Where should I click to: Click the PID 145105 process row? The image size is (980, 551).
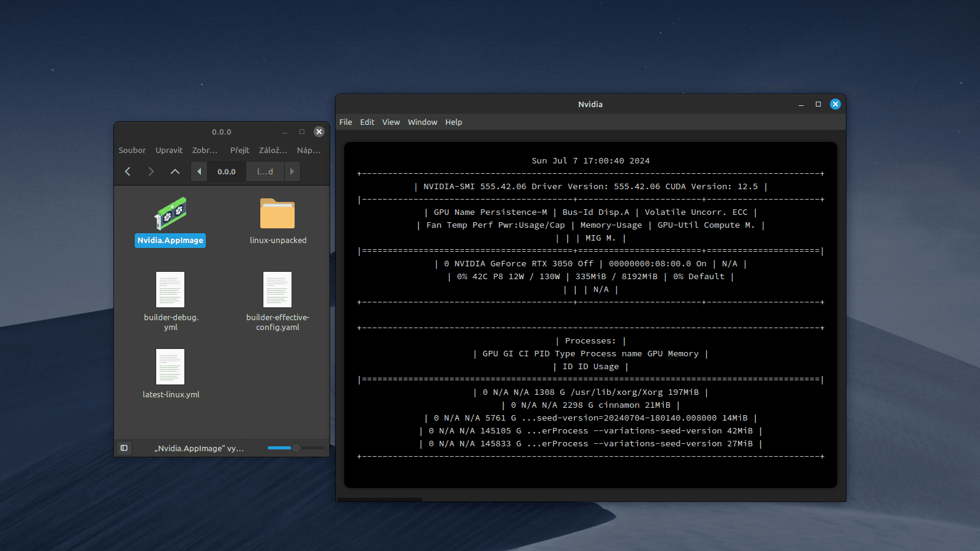[x=590, y=431]
